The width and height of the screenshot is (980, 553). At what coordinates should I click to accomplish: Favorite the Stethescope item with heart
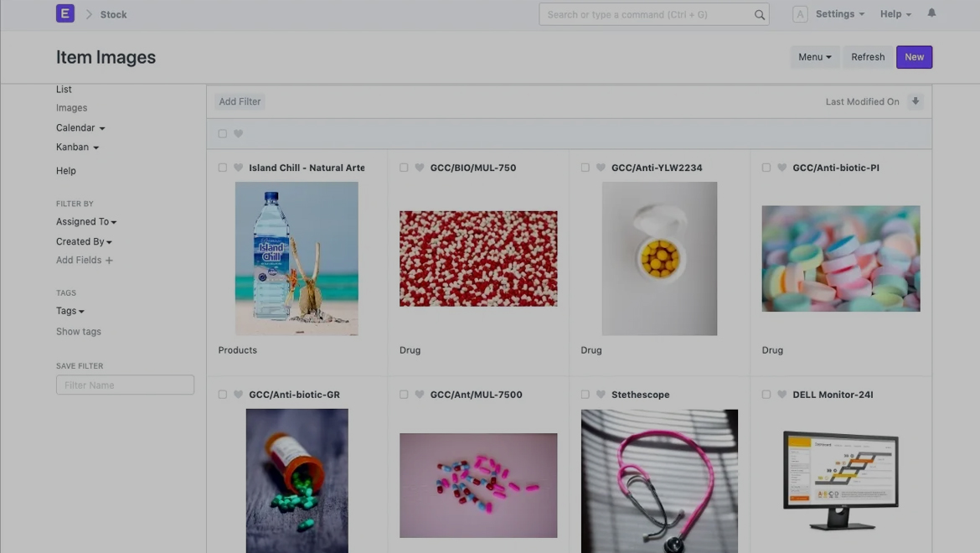click(x=601, y=395)
